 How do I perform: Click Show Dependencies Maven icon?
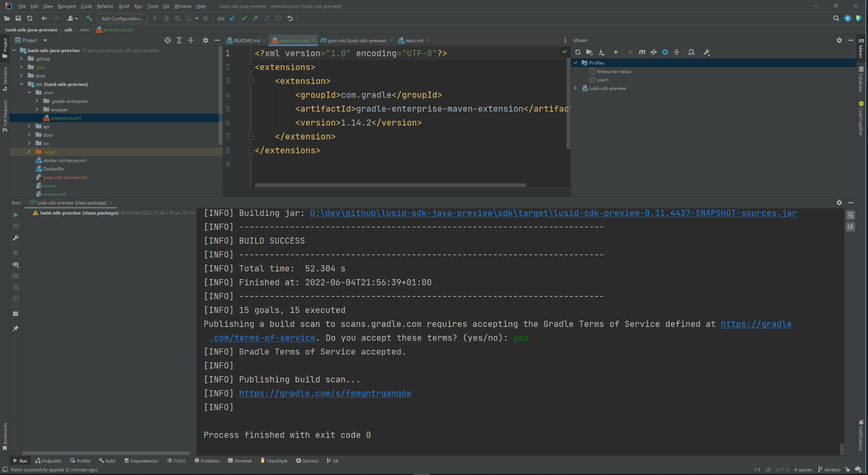(691, 52)
